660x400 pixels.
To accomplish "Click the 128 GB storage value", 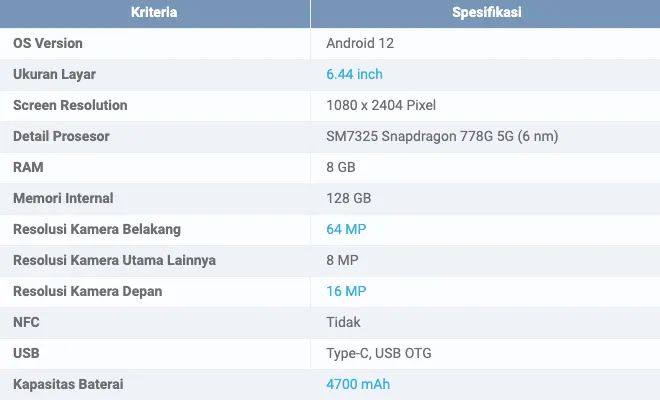I will (349, 198).
